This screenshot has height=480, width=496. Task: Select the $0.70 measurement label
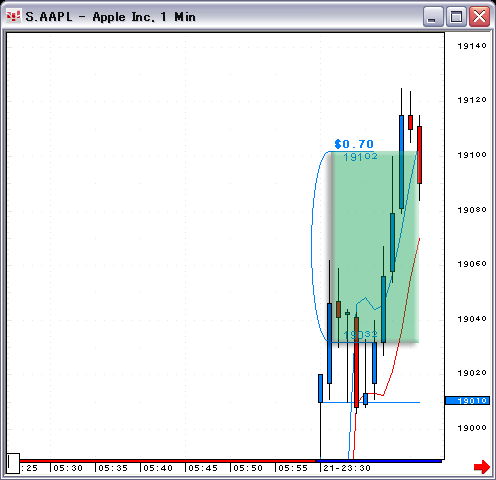[354, 144]
